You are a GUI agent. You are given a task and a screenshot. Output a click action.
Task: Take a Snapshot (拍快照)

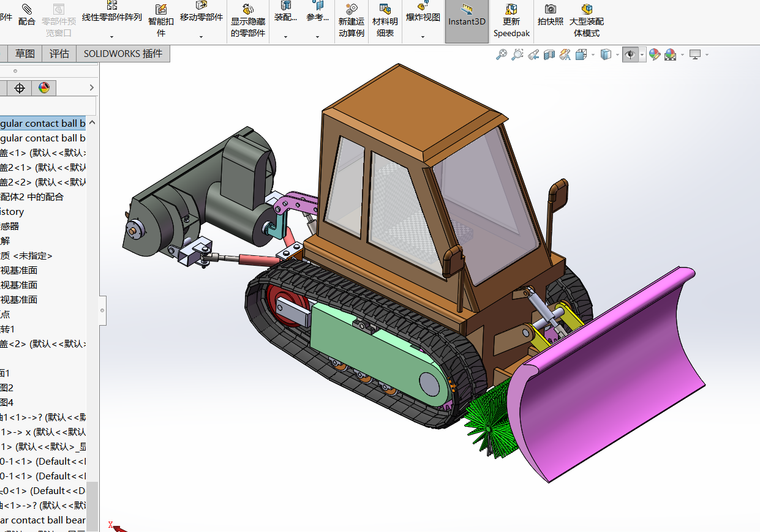coord(551,15)
